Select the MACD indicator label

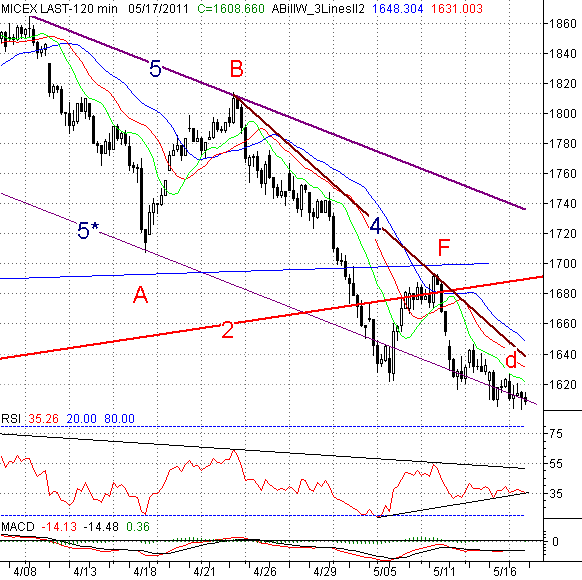[18, 527]
